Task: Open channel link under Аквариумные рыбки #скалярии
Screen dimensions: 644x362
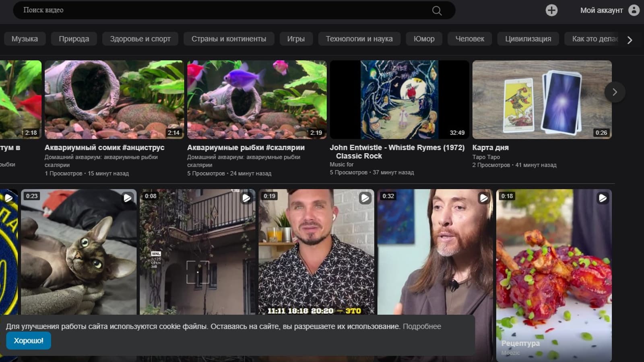Action: tap(244, 161)
